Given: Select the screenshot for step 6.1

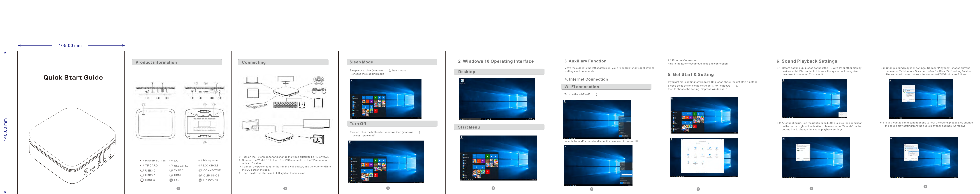Looking at the screenshot, I should pos(814,98).
